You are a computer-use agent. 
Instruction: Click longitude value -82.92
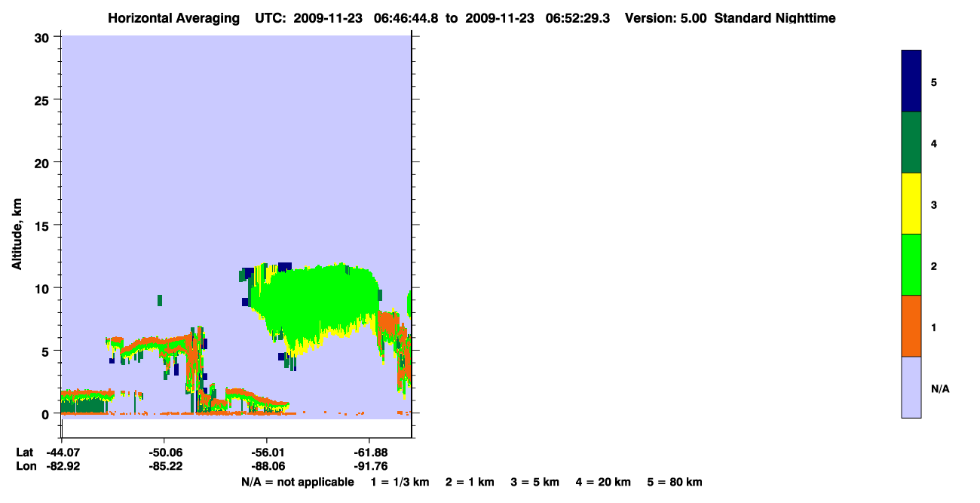coord(63,466)
